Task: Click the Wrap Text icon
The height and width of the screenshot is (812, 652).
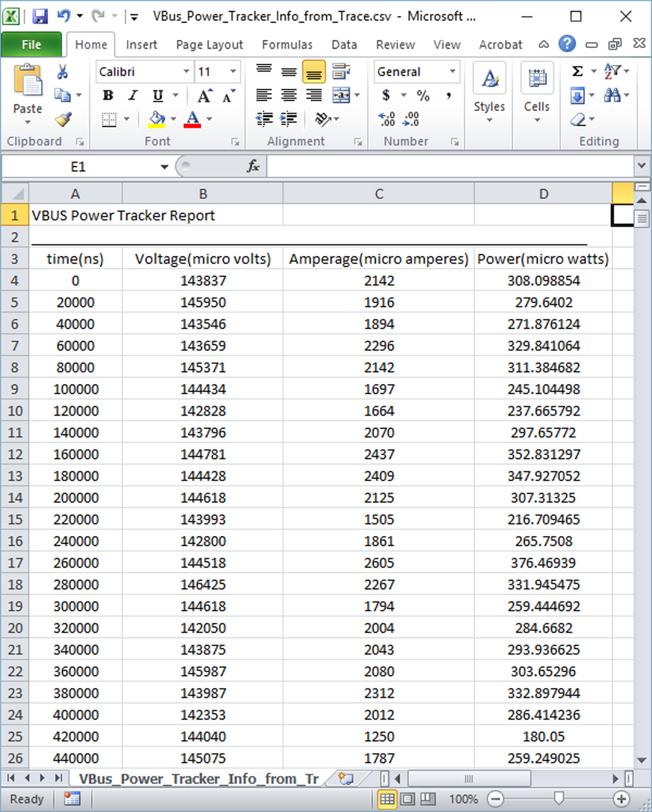Action: point(341,71)
